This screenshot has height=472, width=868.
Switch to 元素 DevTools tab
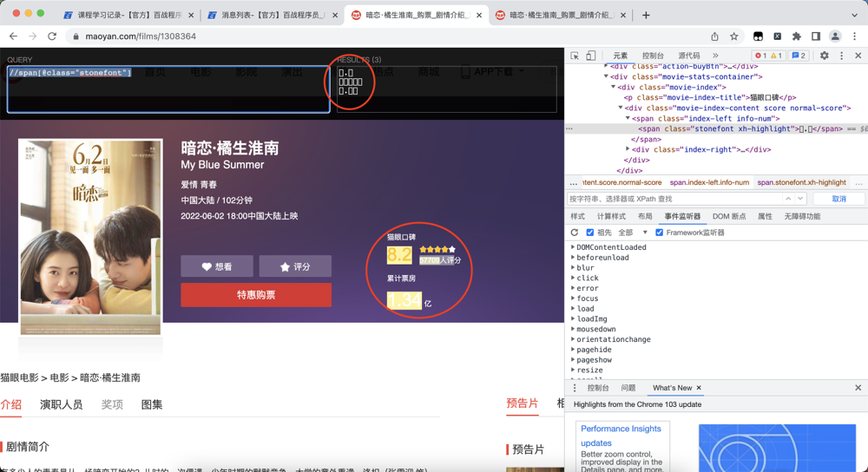point(620,56)
